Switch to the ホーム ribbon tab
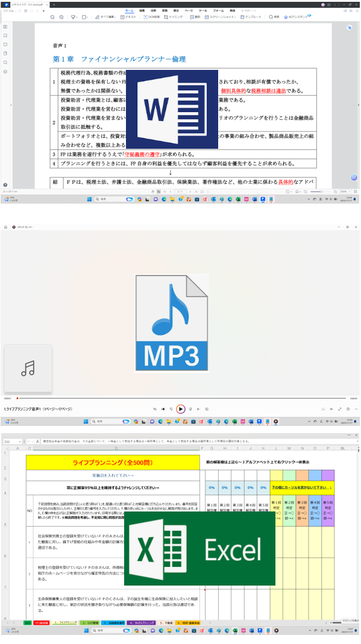The image size is (361, 644). (x=129, y=10)
